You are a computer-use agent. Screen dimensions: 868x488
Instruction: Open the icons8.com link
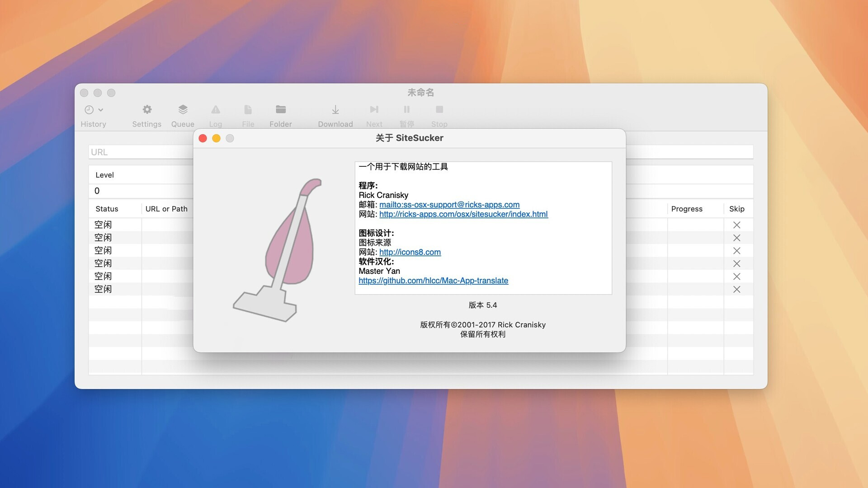(410, 251)
